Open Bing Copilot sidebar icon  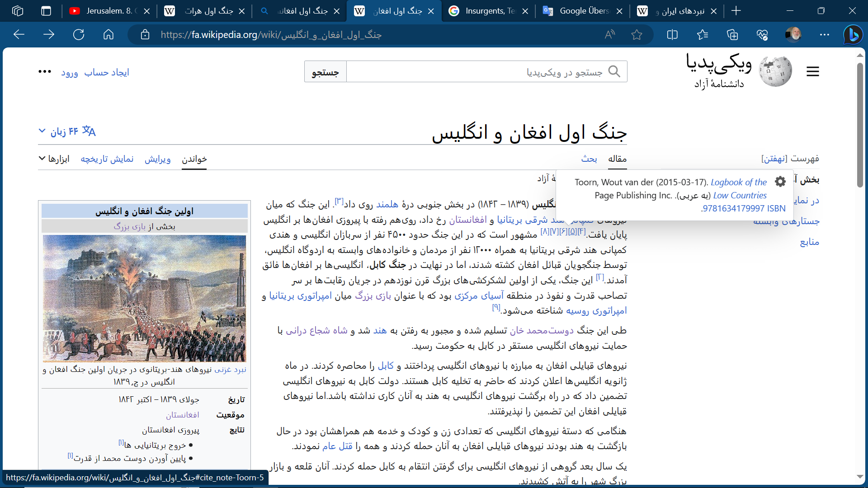pos(853,35)
